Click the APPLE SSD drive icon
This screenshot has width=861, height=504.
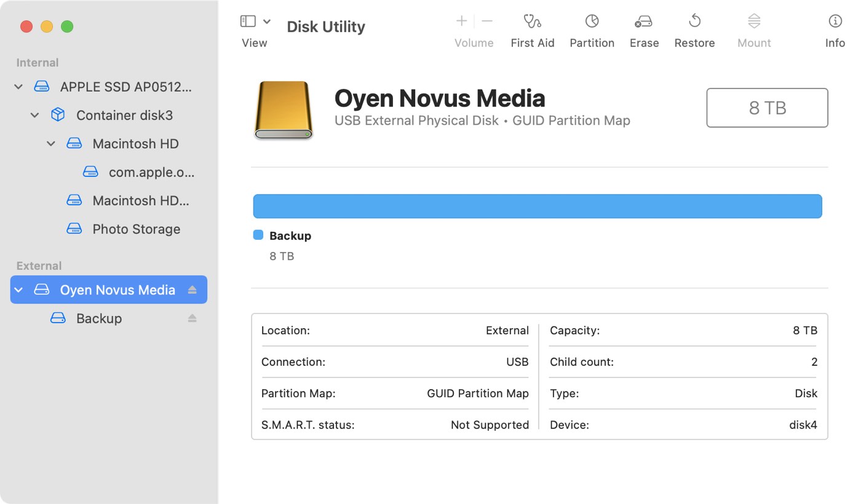click(x=41, y=87)
